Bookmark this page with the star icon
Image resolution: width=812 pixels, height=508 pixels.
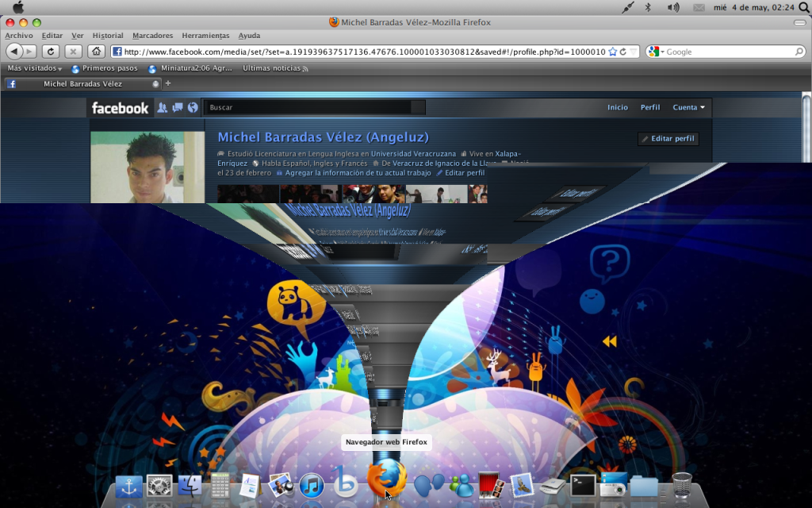(x=613, y=52)
